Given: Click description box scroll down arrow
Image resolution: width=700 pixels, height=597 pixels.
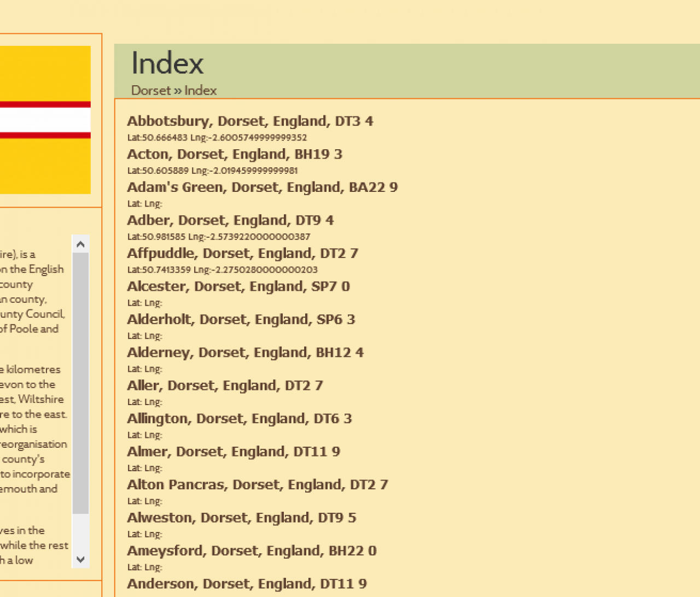Looking at the screenshot, I should 80,559.
